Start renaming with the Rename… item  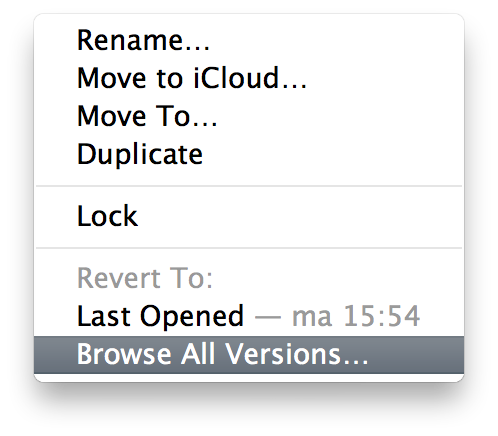249,40
